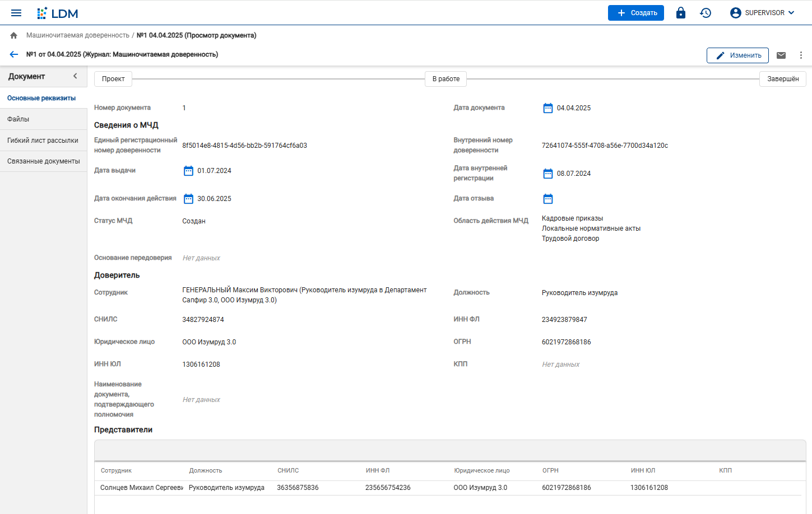Click the LDM logo

[58, 13]
